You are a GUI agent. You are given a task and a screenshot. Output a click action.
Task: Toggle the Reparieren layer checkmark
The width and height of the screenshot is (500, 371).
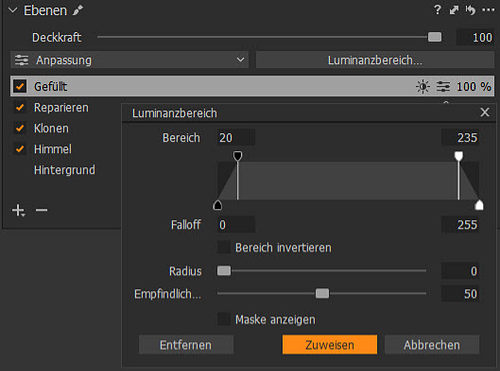tap(20, 107)
